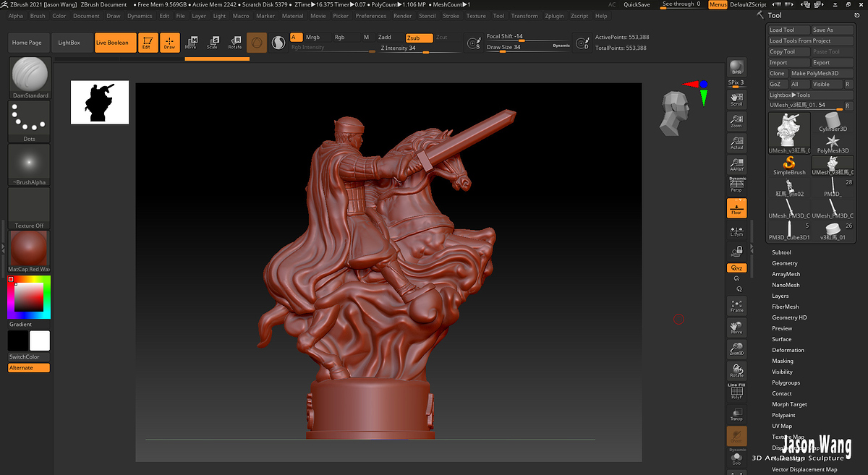Open the MatCap Red Wax material picker
This screenshot has width=868, height=475.
tap(30, 252)
